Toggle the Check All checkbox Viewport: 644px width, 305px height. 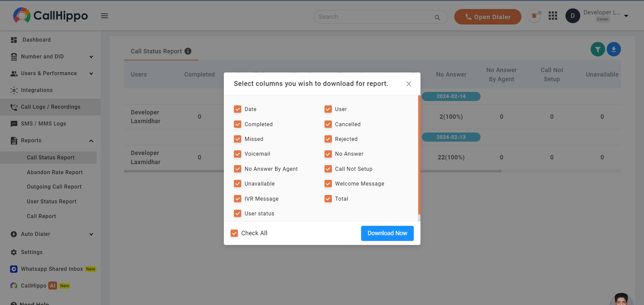point(234,233)
